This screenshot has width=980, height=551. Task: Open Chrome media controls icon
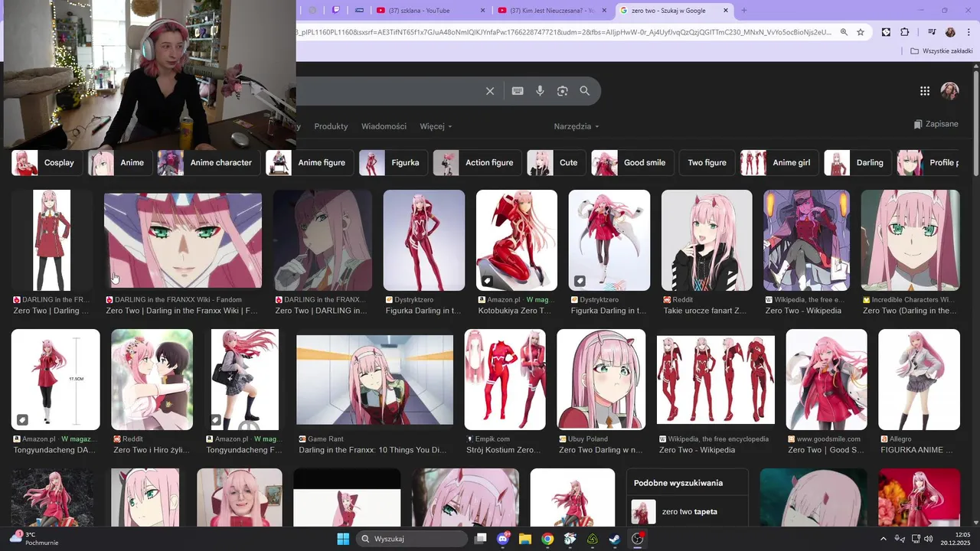932,32
